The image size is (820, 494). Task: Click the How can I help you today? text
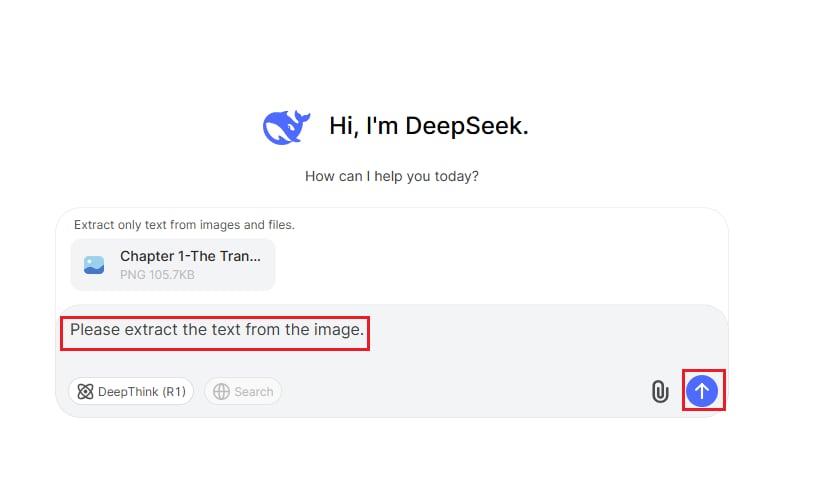coord(392,177)
